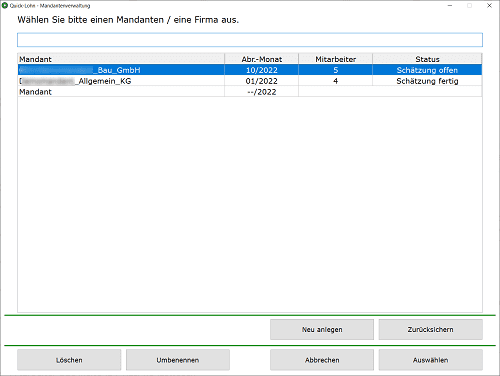This screenshot has height=376, width=500.
Task: Select the empty Mandant row with --/2022
Action: (x=250, y=92)
